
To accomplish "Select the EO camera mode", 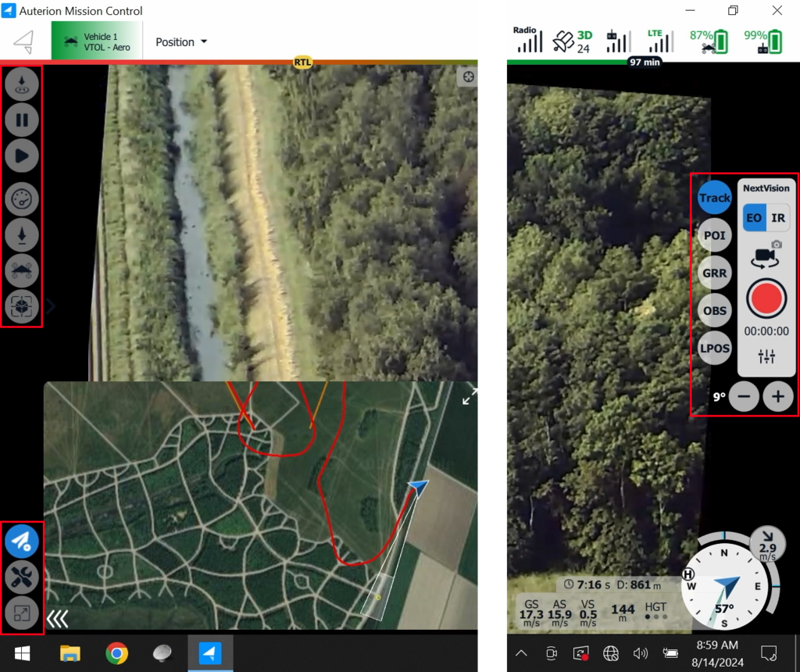I will (x=754, y=218).
